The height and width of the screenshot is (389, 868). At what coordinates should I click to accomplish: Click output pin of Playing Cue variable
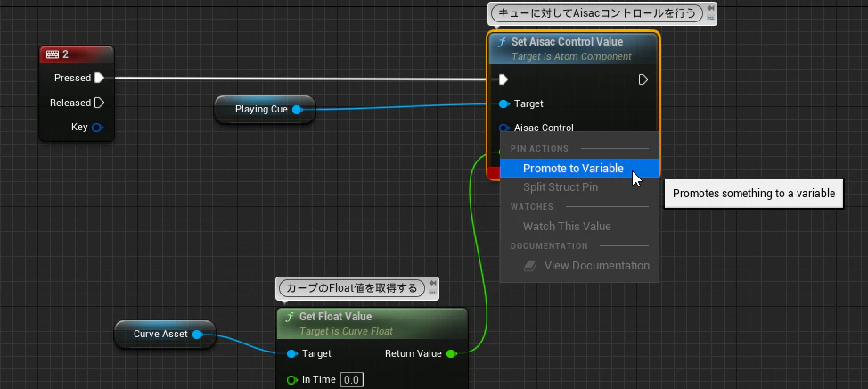[297, 110]
